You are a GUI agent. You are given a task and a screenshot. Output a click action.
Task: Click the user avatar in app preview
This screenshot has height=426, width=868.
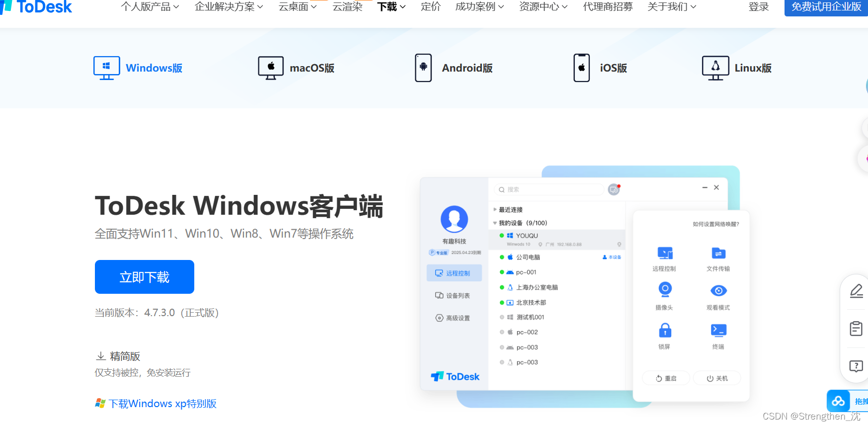(x=454, y=219)
